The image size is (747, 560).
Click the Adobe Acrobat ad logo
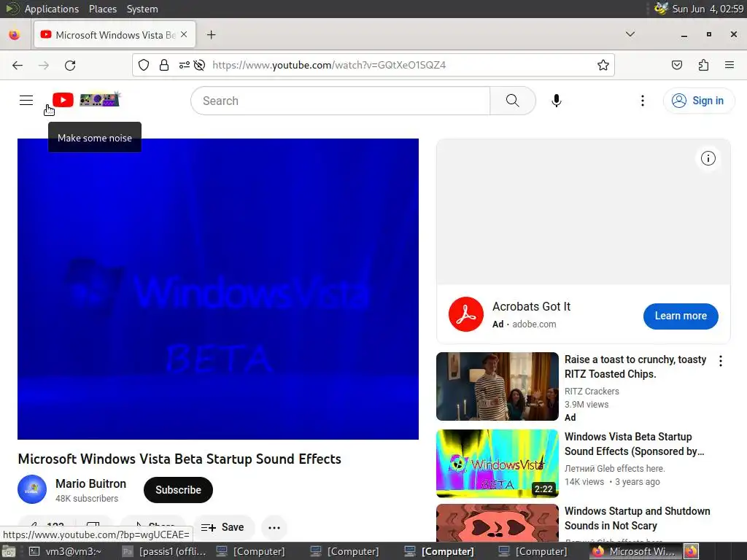466,314
